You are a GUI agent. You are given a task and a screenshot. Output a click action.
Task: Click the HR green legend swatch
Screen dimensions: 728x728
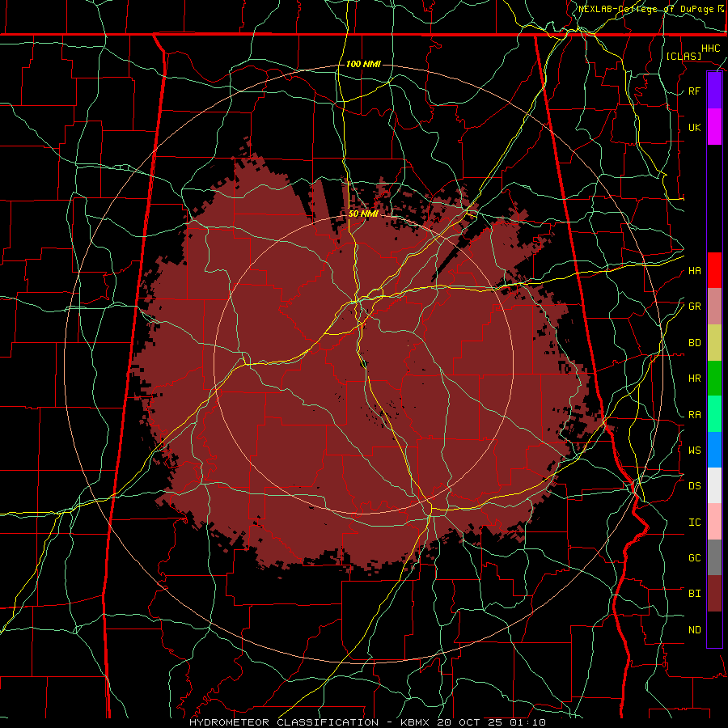(714, 378)
